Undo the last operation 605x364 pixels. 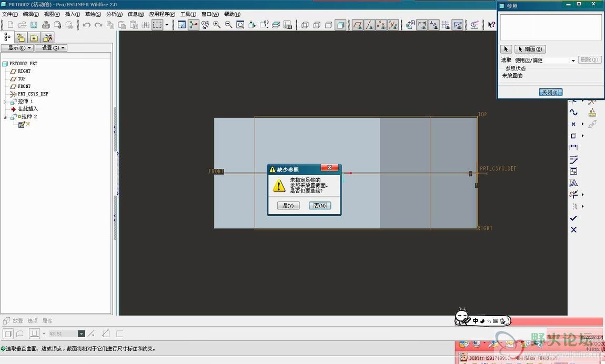tap(86, 25)
